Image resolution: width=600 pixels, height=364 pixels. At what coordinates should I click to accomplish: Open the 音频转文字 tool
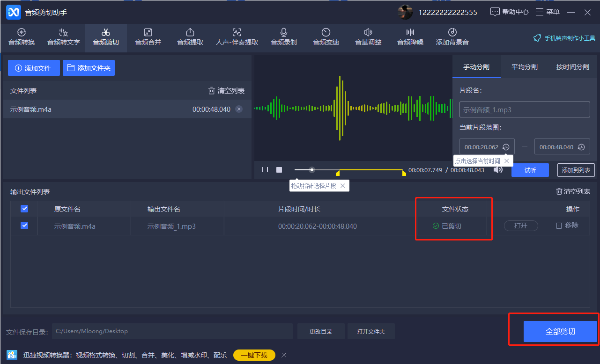click(64, 37)
